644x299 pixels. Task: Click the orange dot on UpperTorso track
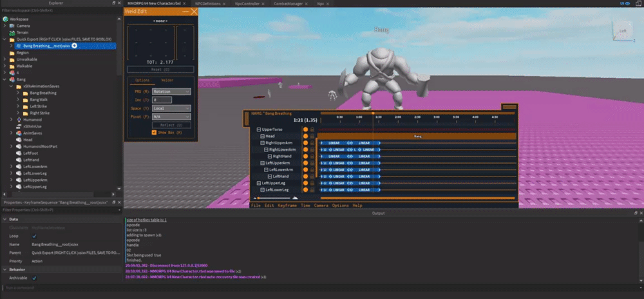pyautogui.click(x=305, y=130)
